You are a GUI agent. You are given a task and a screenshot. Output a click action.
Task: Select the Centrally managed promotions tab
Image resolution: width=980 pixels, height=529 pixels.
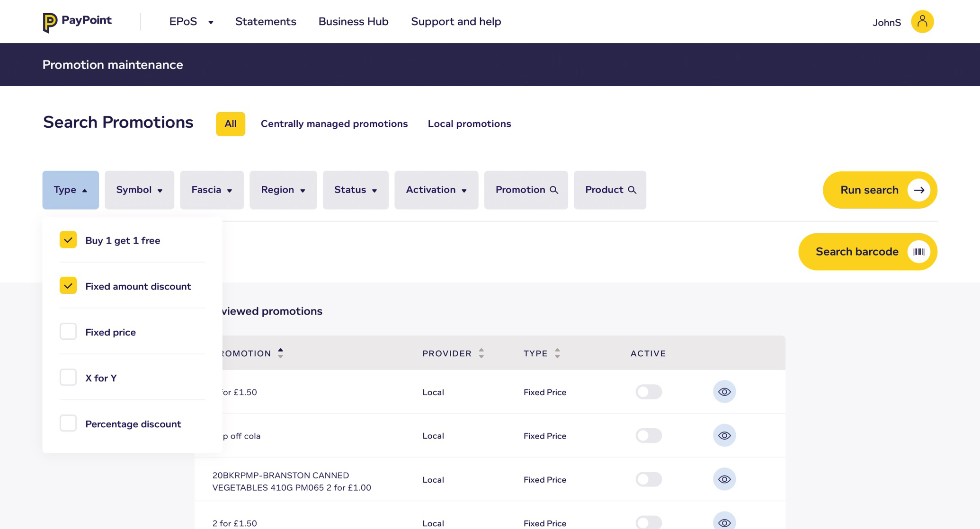(334, 124)
